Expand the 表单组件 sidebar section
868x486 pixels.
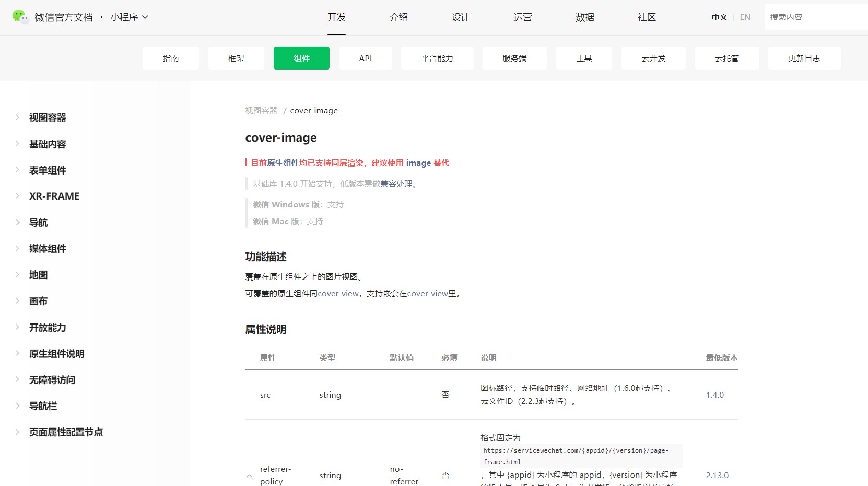click(48, 170)
